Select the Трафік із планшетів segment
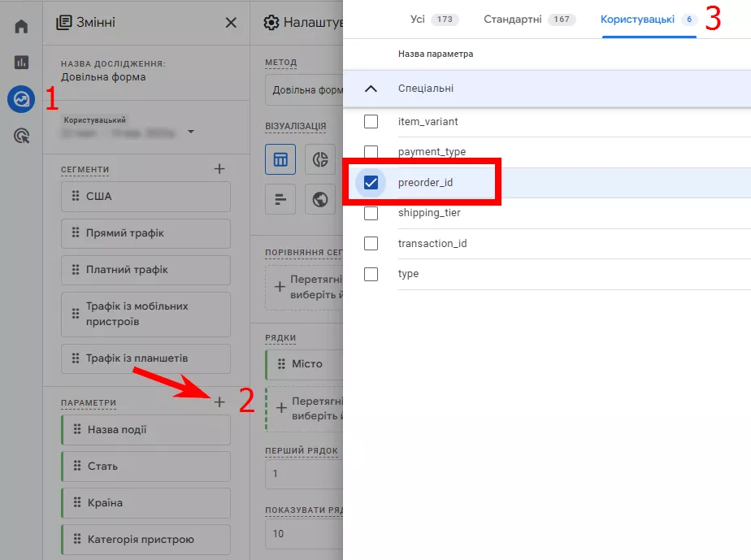The height and width of the screenshot is (560, 751). point(145,358)
